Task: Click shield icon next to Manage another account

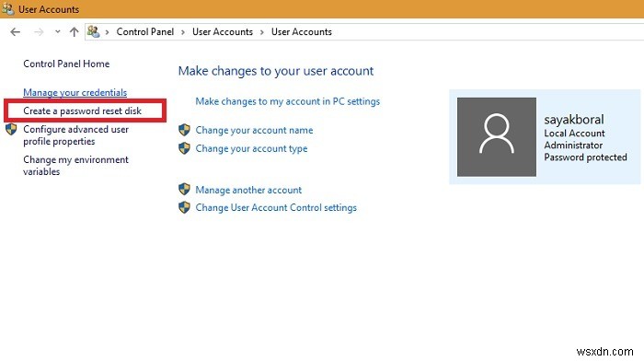Action: tap(184, 190)
